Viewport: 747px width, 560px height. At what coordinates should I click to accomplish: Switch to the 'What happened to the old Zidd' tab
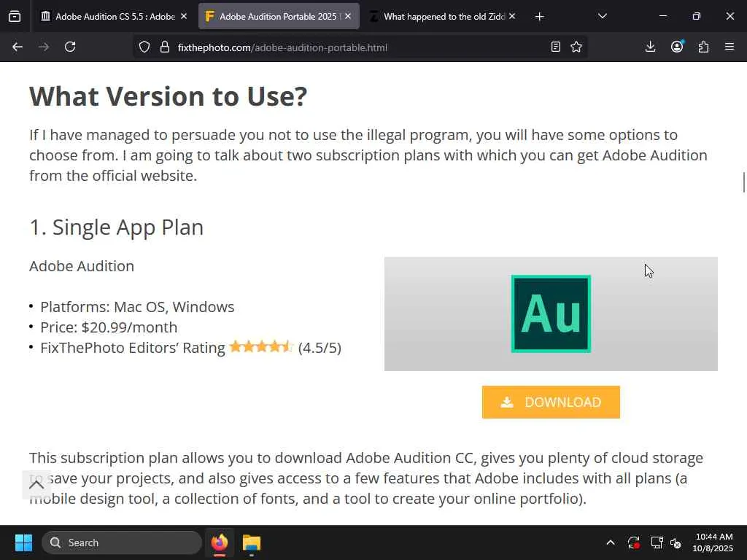click(438, 16)
